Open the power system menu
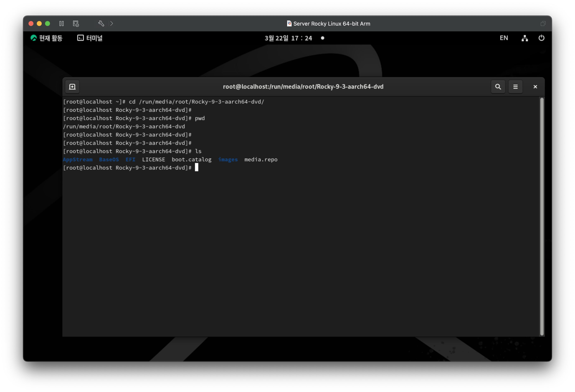The width and height of the screenshot is (575, 392). [x=541, y=38]
